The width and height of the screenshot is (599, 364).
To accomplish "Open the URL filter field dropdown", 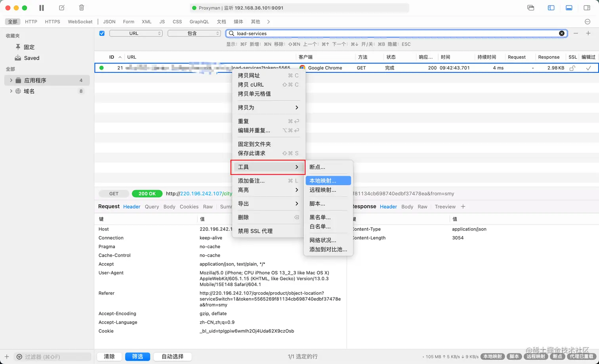I will coord(136,33).
